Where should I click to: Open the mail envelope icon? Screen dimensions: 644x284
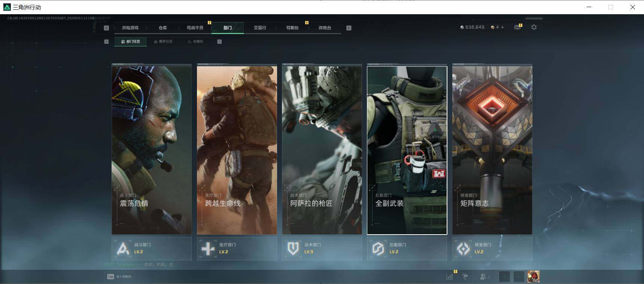[517, 27]
